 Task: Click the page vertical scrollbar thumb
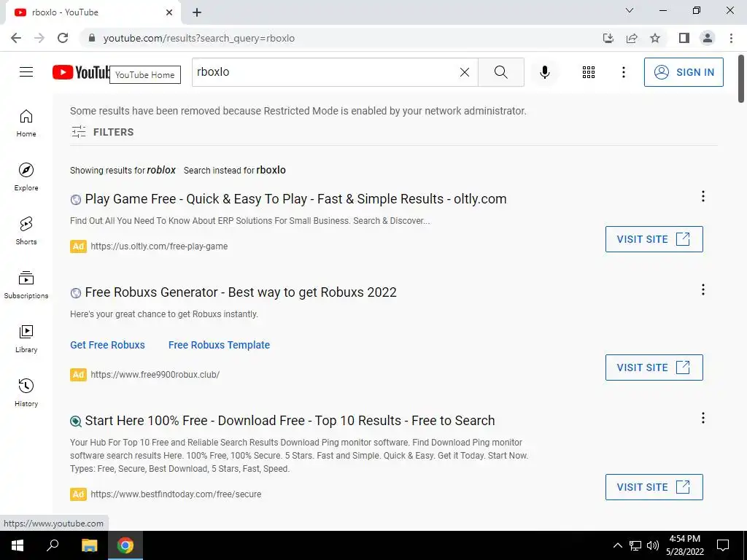click(741, 79)
